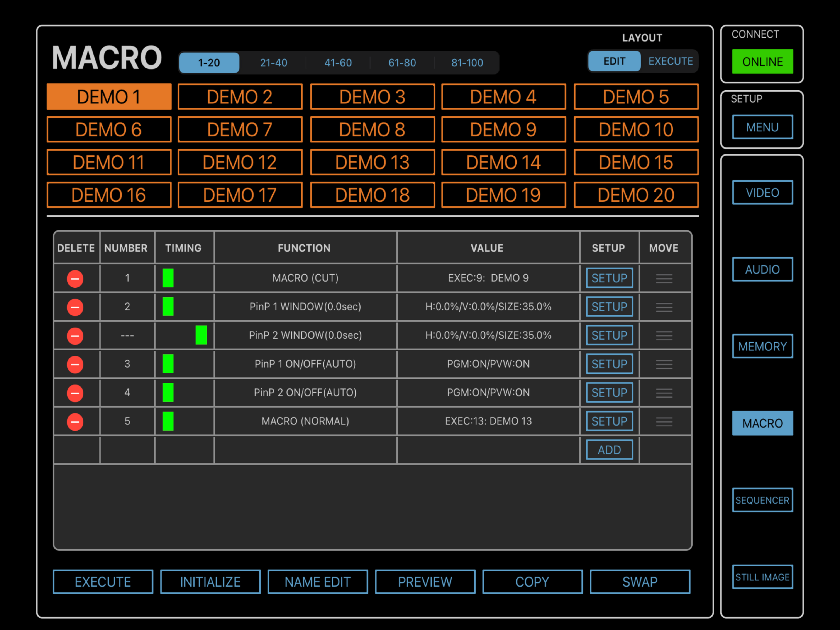Image resolution: width=840 pixels, height=630 pixels.
Task: Delete the PinP 2 WINDOW row
Action: click(75, 336)
